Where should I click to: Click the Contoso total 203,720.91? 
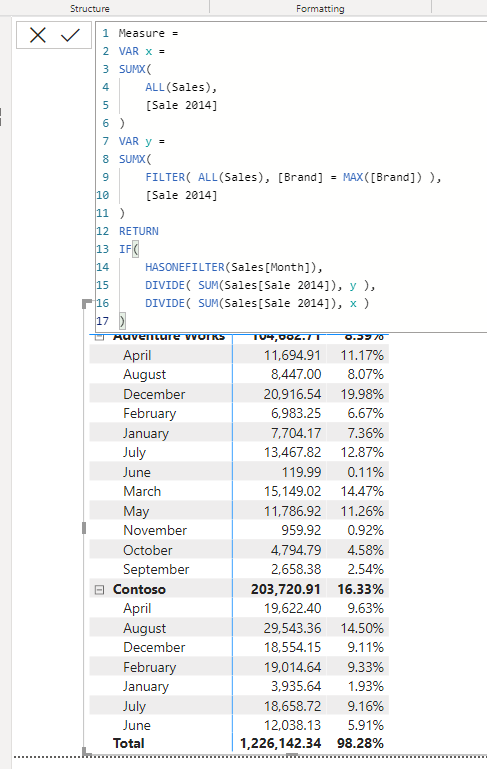(x=285, y=590)
